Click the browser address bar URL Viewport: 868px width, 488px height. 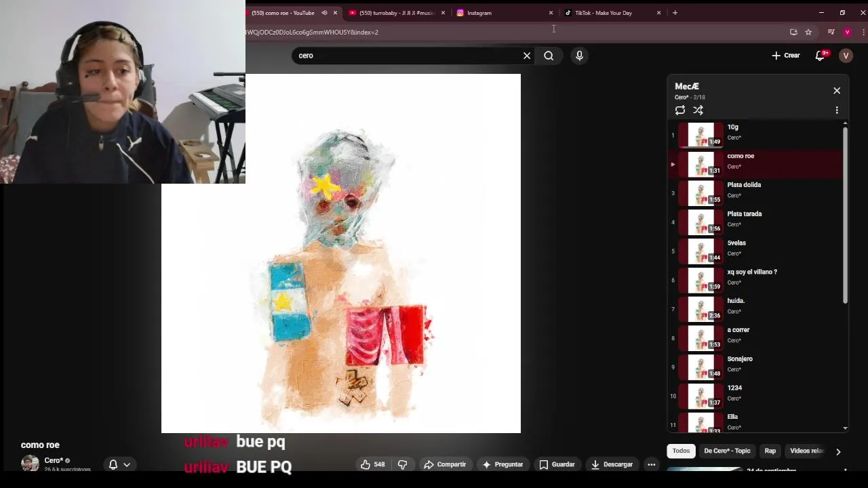point(312,32)
